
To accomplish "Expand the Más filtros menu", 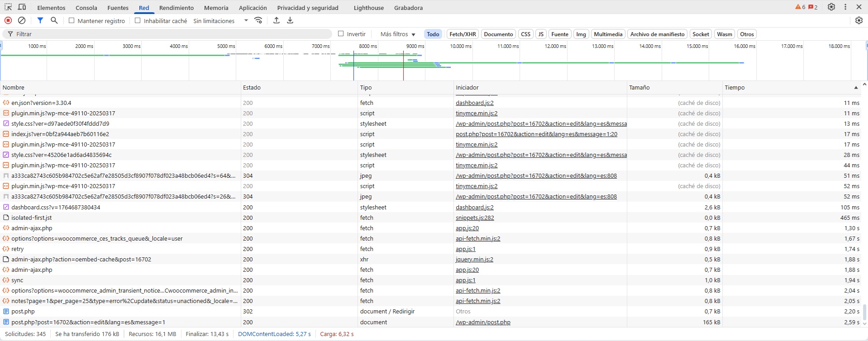I will 397,34.
